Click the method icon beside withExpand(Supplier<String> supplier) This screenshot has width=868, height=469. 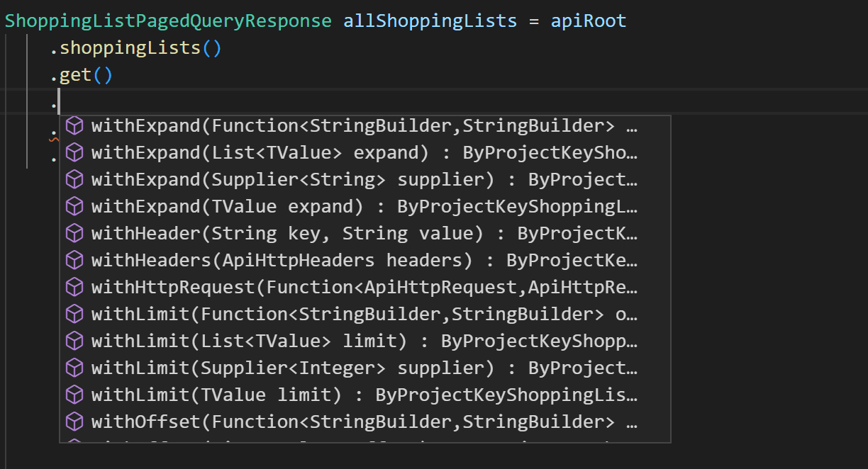pos(74,179)
